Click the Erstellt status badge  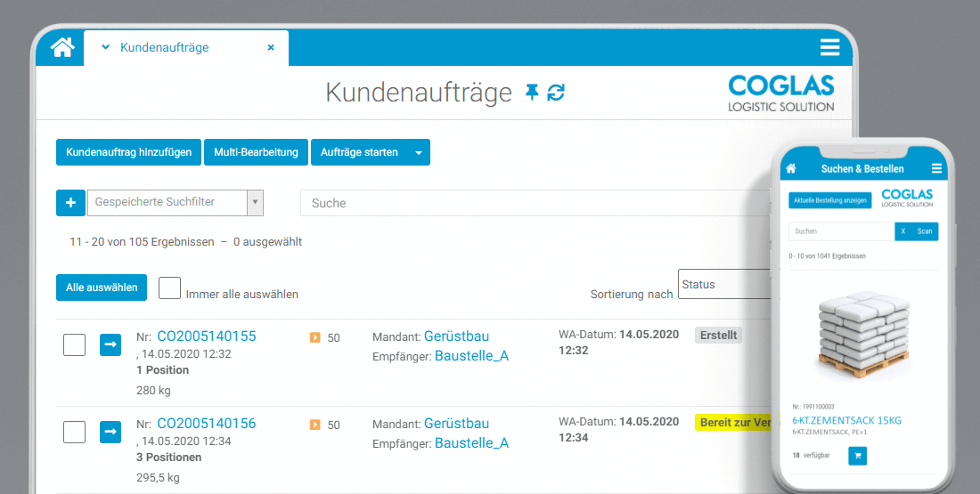tap(719, 336)
